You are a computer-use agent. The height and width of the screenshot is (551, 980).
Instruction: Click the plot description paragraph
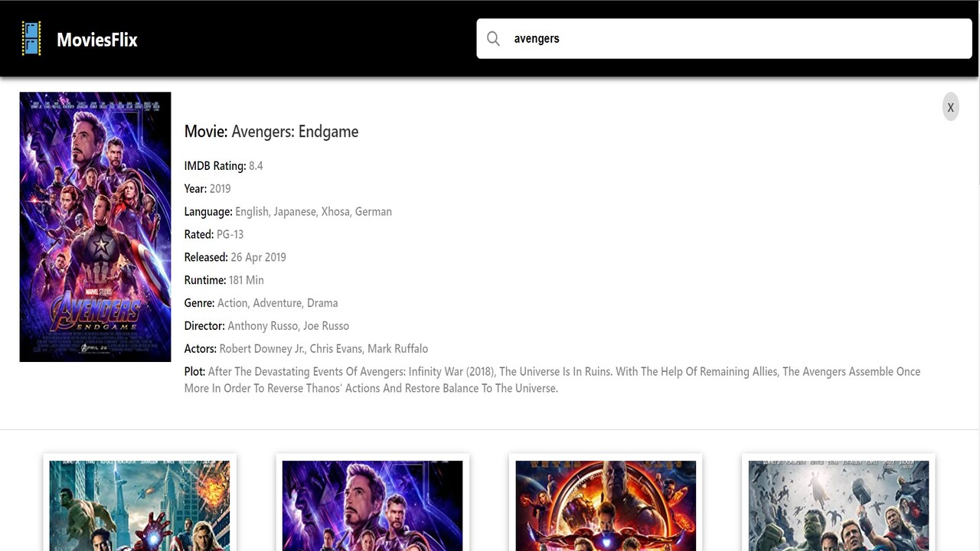coord(553,380)
